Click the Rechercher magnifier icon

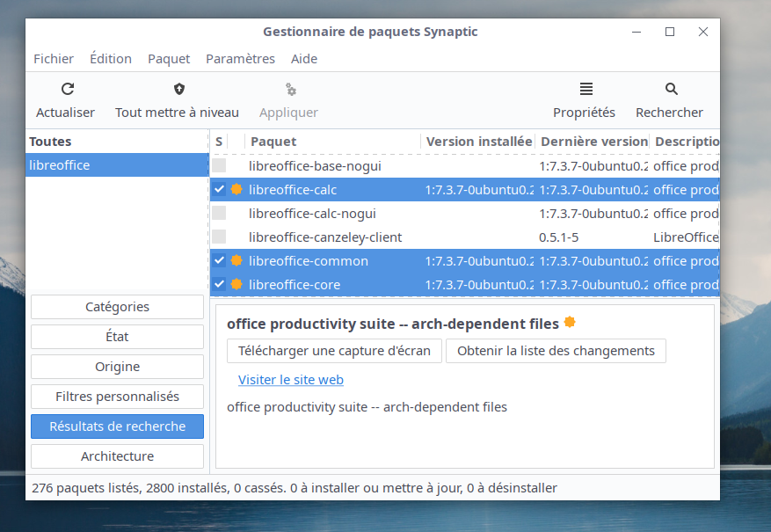(671, 89)
